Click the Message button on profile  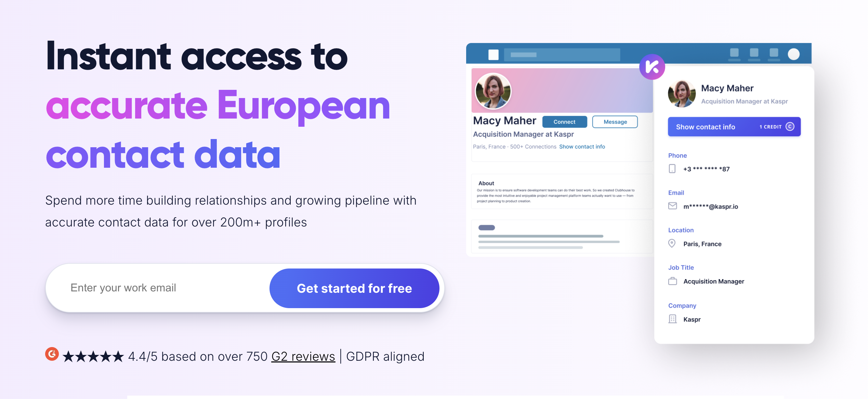[x=615, y=122]
